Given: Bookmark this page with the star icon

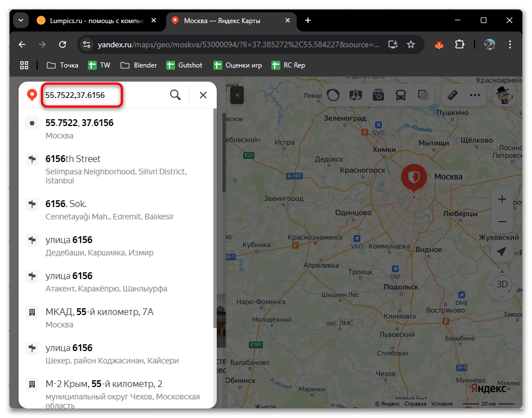Looking at the screenshot, I should point(411,44).
